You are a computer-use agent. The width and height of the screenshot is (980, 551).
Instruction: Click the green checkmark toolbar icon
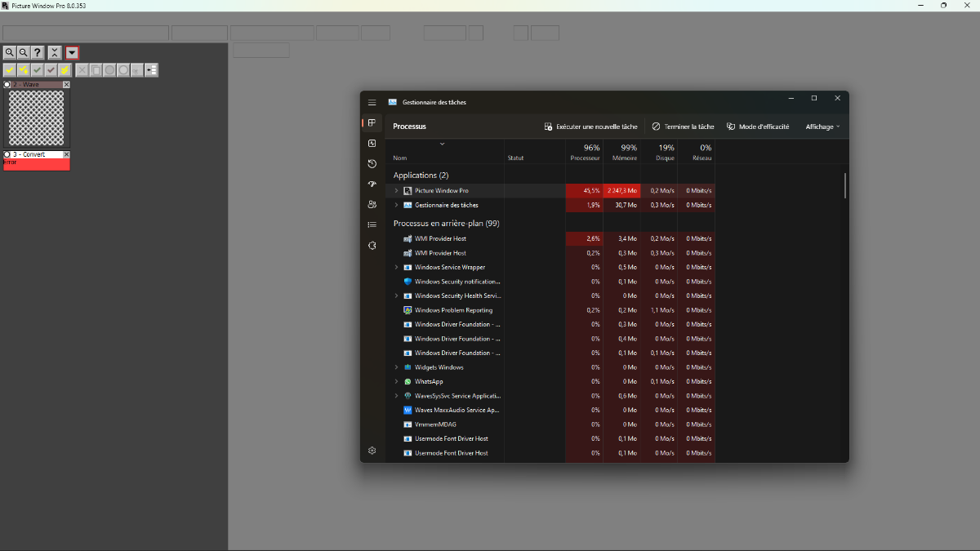[38, 70]
